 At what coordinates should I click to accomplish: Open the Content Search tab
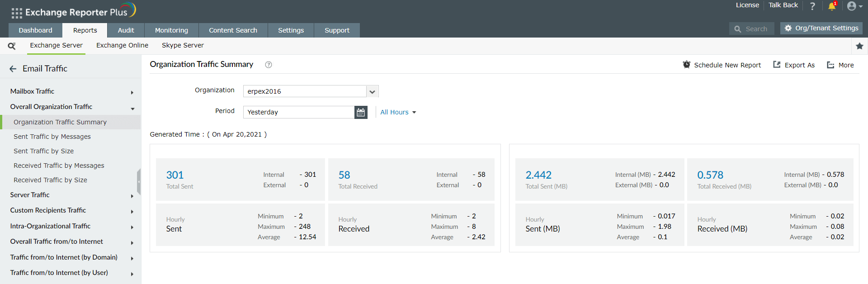click(233, 30)
